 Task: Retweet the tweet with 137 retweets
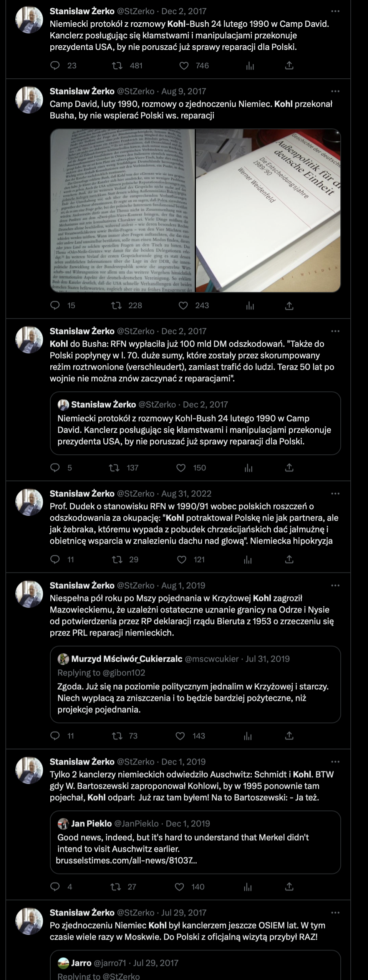coord(114,468)
